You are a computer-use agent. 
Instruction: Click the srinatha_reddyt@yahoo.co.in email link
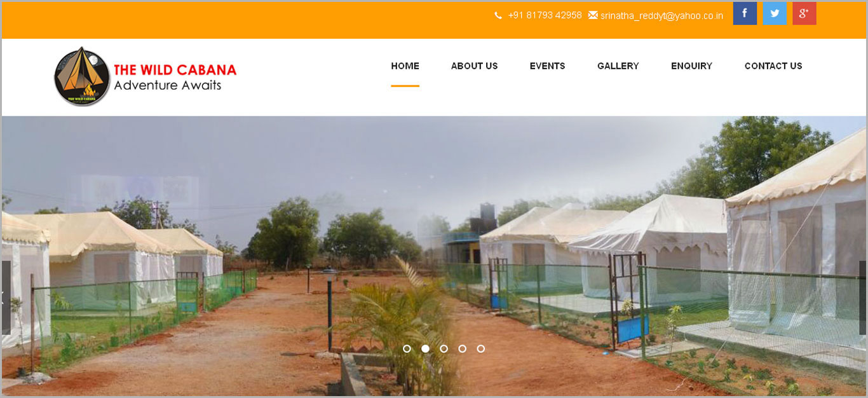pyautogui.click(x=661, y=16)
